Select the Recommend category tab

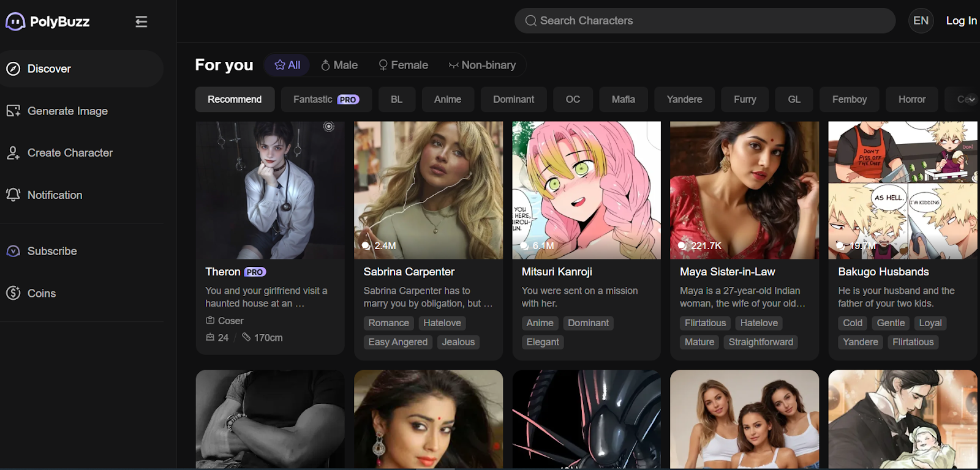pos(235,99)
